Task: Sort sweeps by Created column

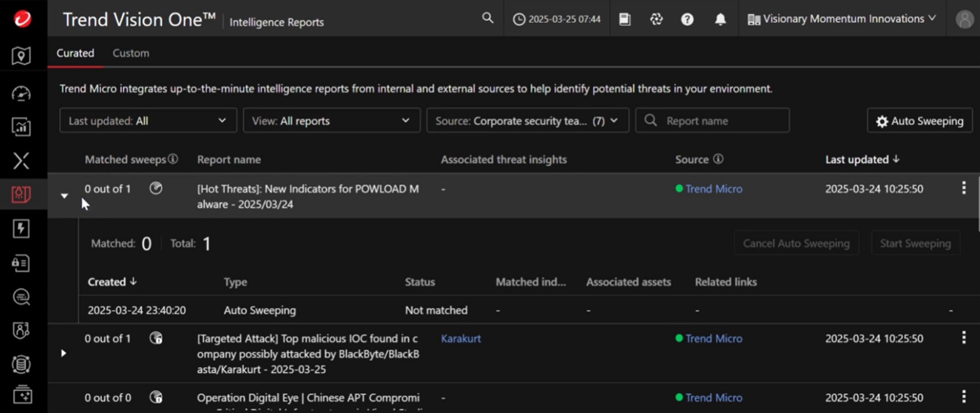Action: click(x=112, y=282)
